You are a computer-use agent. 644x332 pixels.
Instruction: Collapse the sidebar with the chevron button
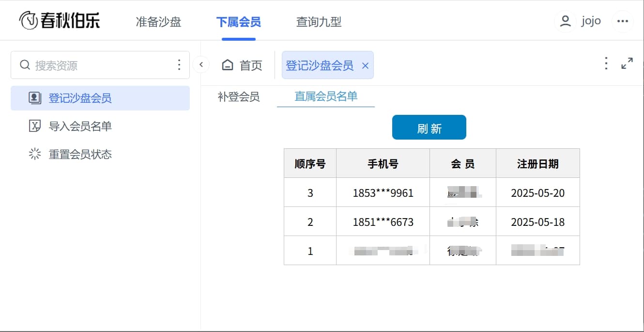(201, 64)
